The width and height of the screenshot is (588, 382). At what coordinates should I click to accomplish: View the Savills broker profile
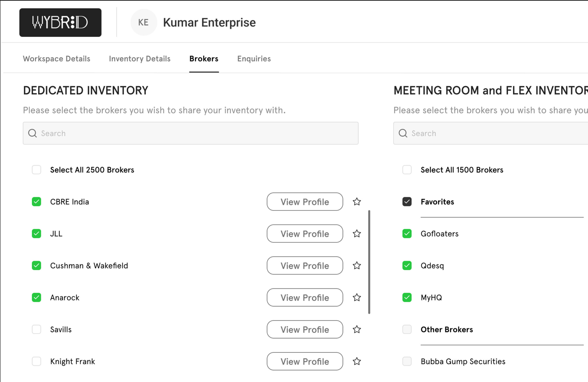point(305,329)
